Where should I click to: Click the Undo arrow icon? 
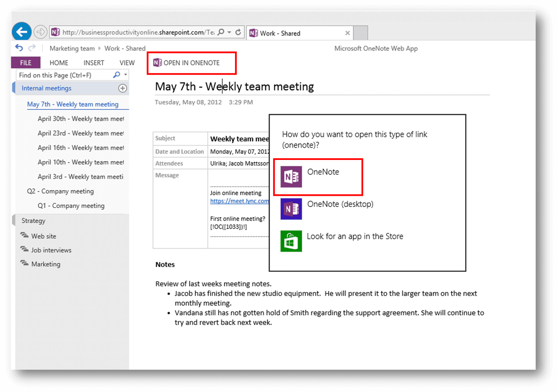click(19, 48)
